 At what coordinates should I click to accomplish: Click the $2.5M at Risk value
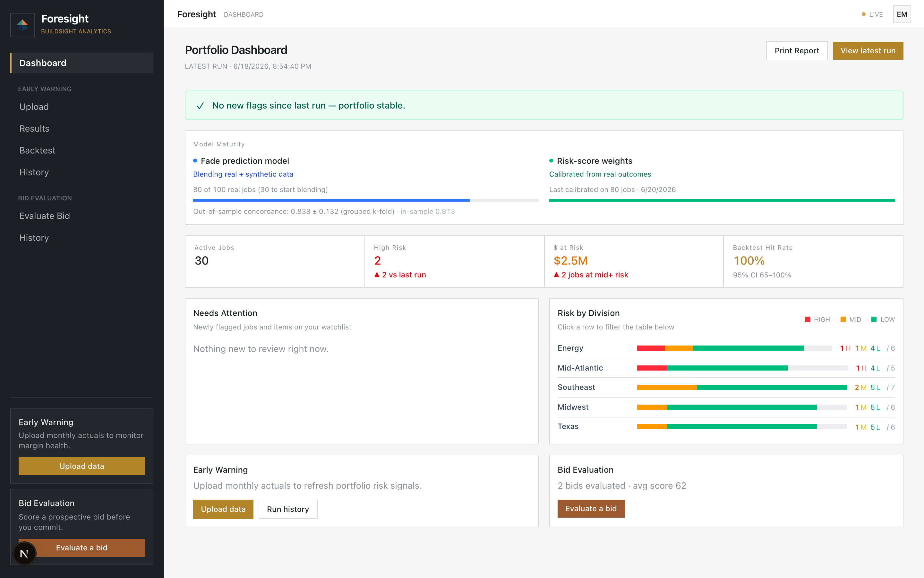coord(570,261)
